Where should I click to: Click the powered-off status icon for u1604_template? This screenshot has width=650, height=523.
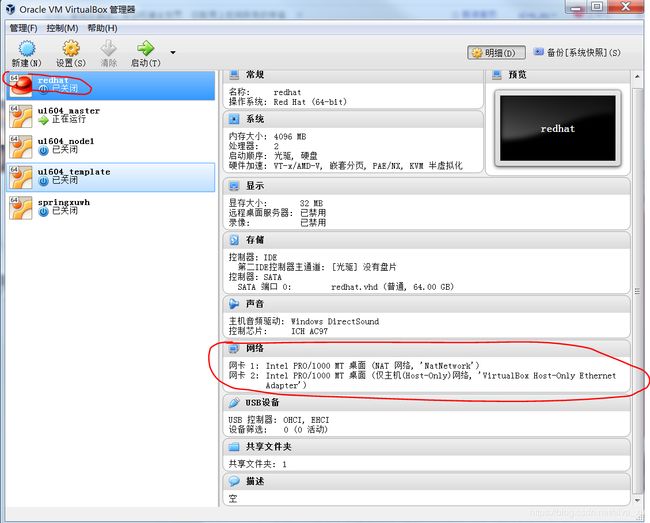pos(44,182)
